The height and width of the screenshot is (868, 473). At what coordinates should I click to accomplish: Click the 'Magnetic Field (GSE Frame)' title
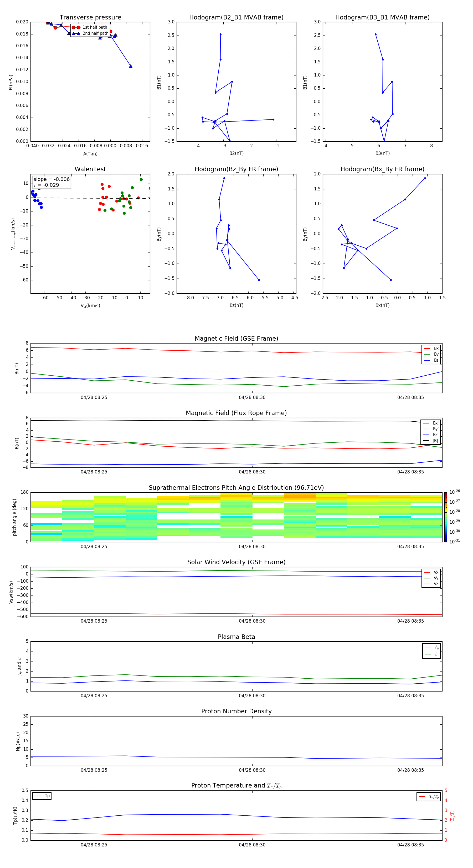[x=236, y=339]
